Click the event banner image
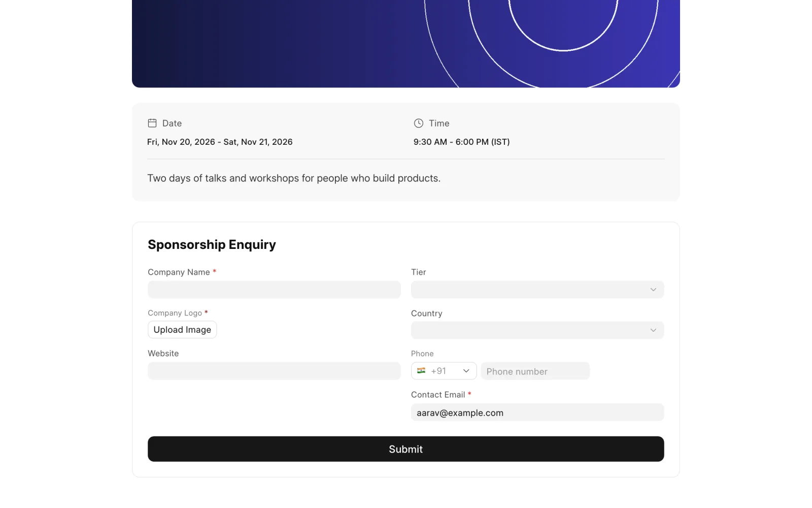This screenshot has width=812, height=508. coord(406,44)
